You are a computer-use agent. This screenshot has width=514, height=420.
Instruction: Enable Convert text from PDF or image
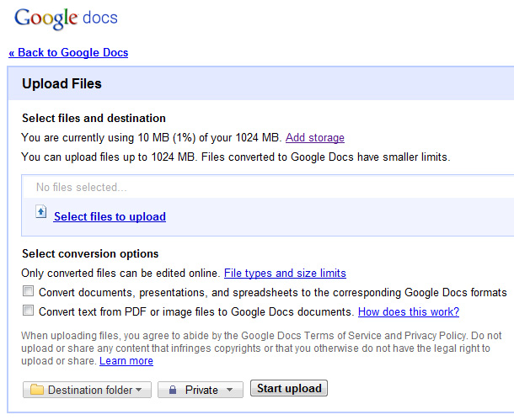(28, 310)
